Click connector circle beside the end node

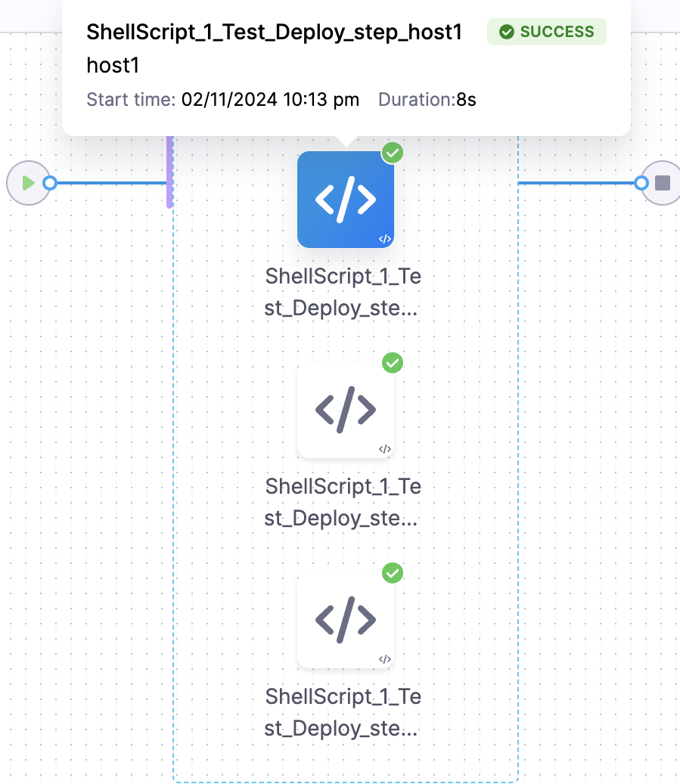(x=641, y=183)
